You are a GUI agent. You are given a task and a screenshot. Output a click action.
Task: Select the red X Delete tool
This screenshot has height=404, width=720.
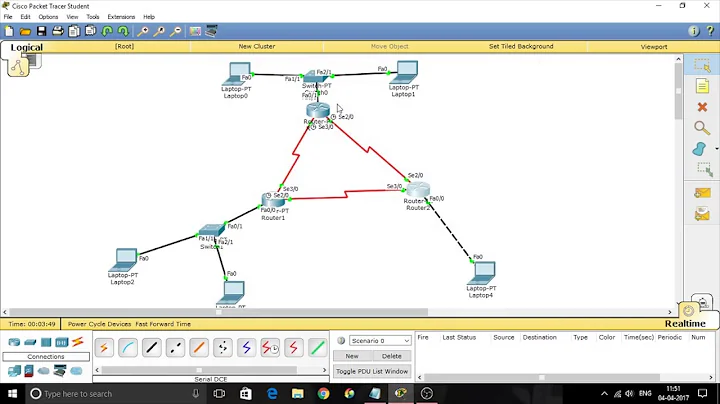[702, 107]
